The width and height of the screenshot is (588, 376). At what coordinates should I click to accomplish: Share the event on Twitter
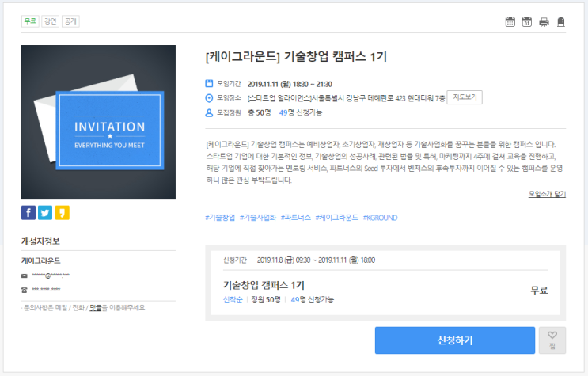click(x=45, y=213)
